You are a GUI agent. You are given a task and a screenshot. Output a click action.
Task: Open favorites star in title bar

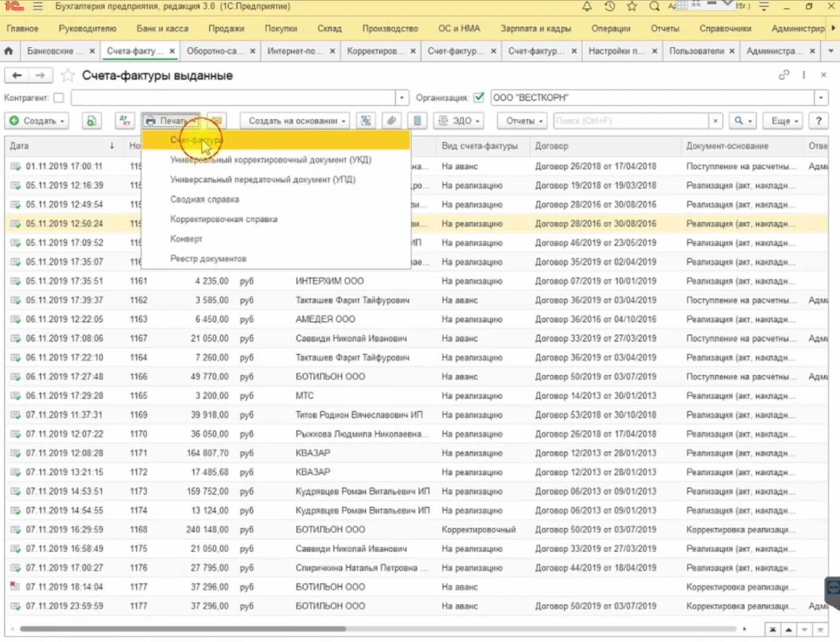tap(632, 7)
